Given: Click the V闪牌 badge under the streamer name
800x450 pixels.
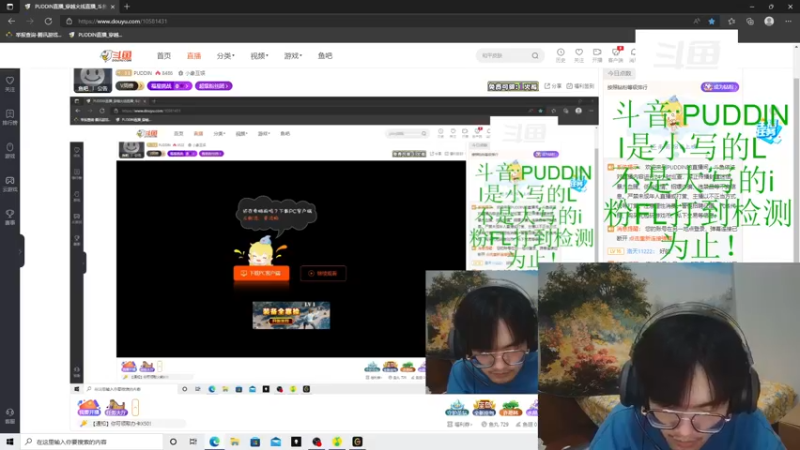Looking at the screenshot, I should (129, 86).
